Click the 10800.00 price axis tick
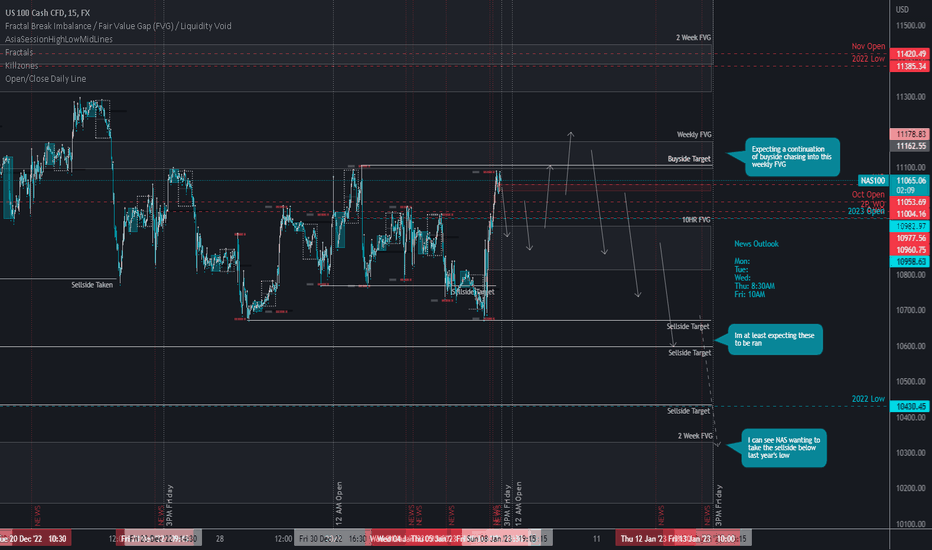Viewport: 932px width, 550px height. pos(911,275)
